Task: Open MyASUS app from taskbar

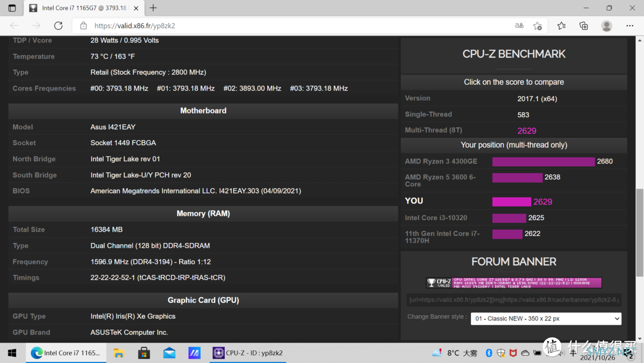Action: [194, 353]
